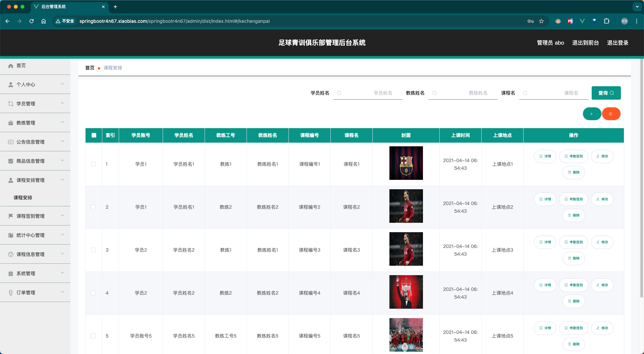Click 修改 button for row 5
This screenshot has height=354, width=644.
pyautogui.click(x=602, y=328)
